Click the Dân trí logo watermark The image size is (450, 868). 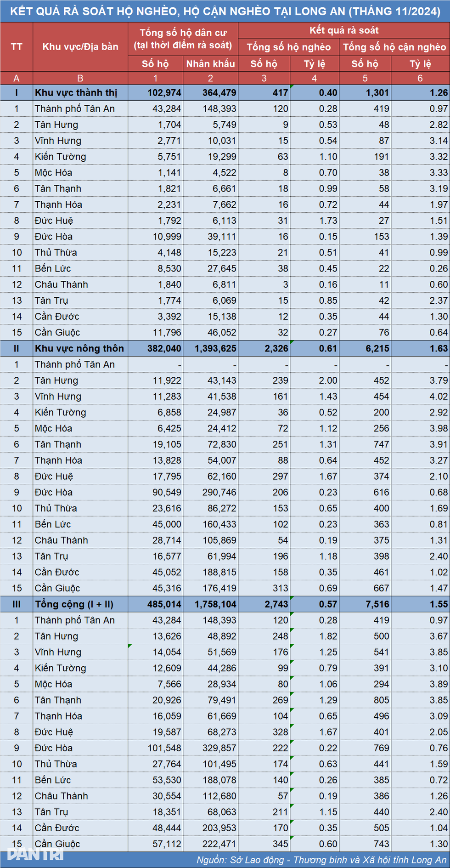35,855
